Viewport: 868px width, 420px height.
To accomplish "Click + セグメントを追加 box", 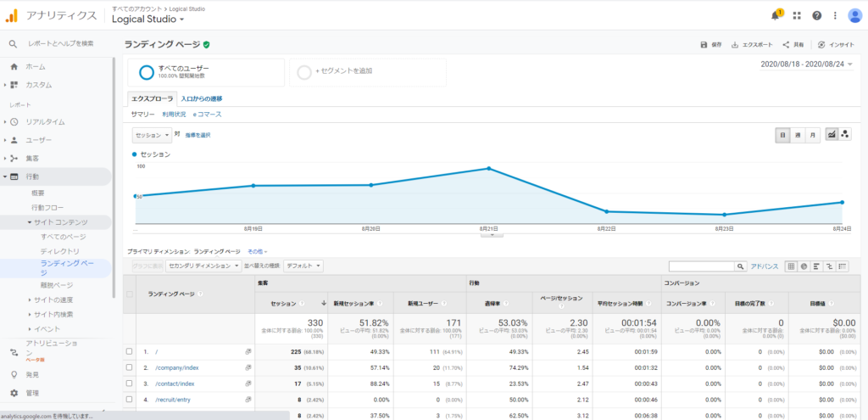I will [368, 73].
